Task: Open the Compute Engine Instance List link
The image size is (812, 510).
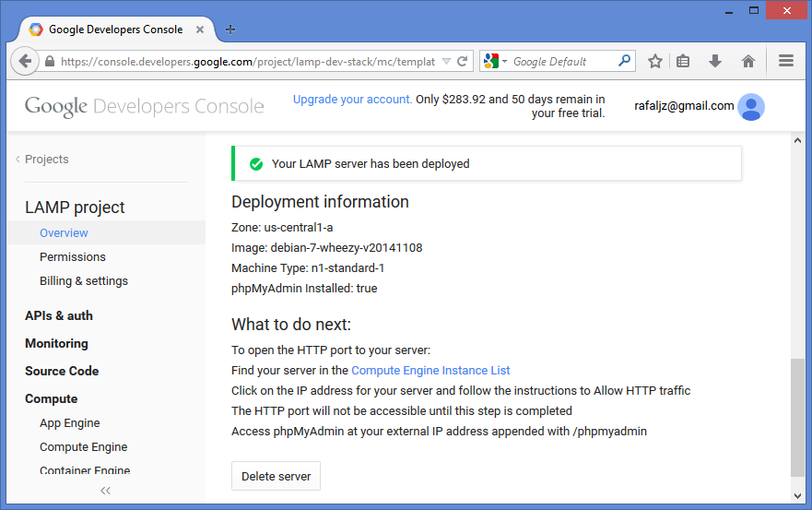Action: (430, 370)
